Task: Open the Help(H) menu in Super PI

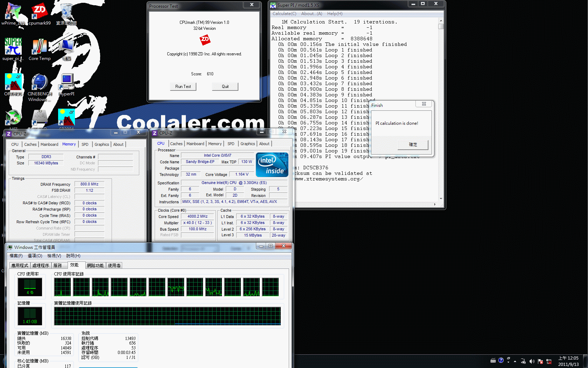Action: pyautogui.click(x=335, y=14)
